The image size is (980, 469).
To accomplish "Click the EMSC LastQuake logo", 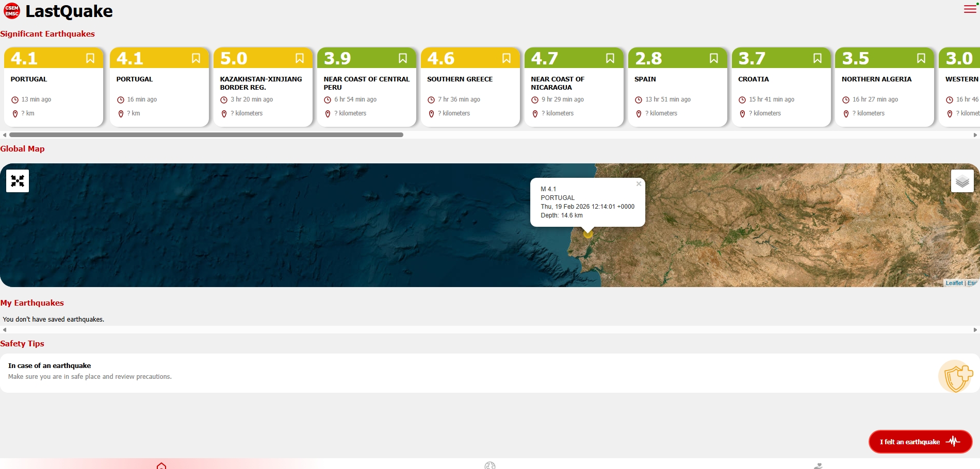I will [12, 11].
